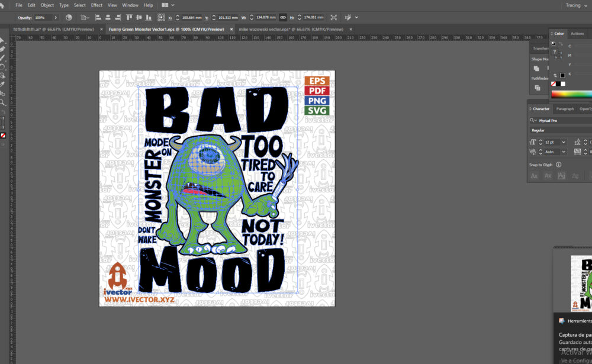Viewport: 592px width, 364px height.
Task: Open the Tracing workspace dropdown
Action: tap(576, 5)
